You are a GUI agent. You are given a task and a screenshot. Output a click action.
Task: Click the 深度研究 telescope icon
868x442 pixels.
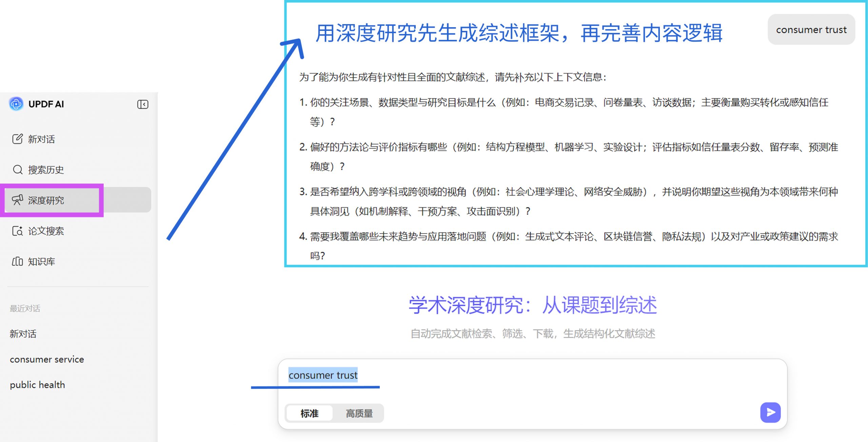17,200
